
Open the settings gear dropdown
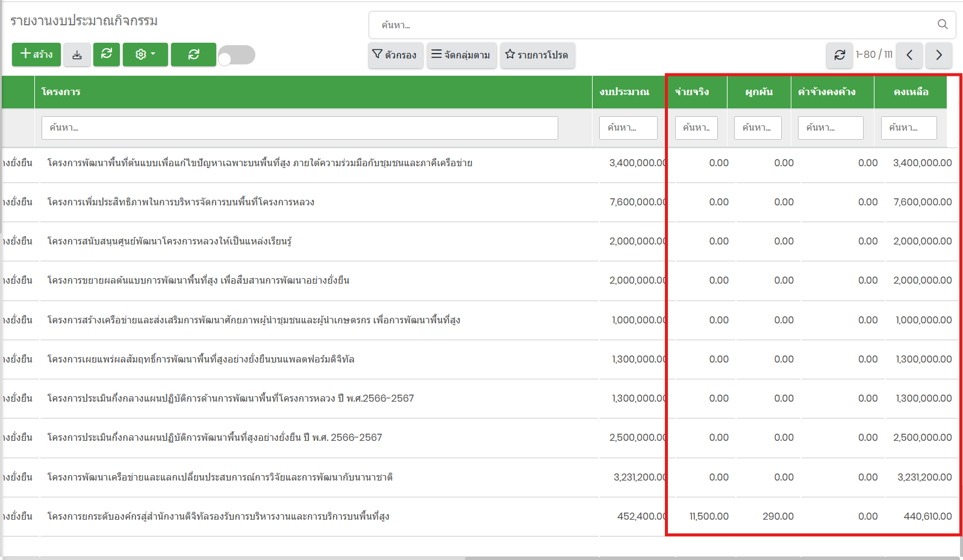tap(145, 55)
